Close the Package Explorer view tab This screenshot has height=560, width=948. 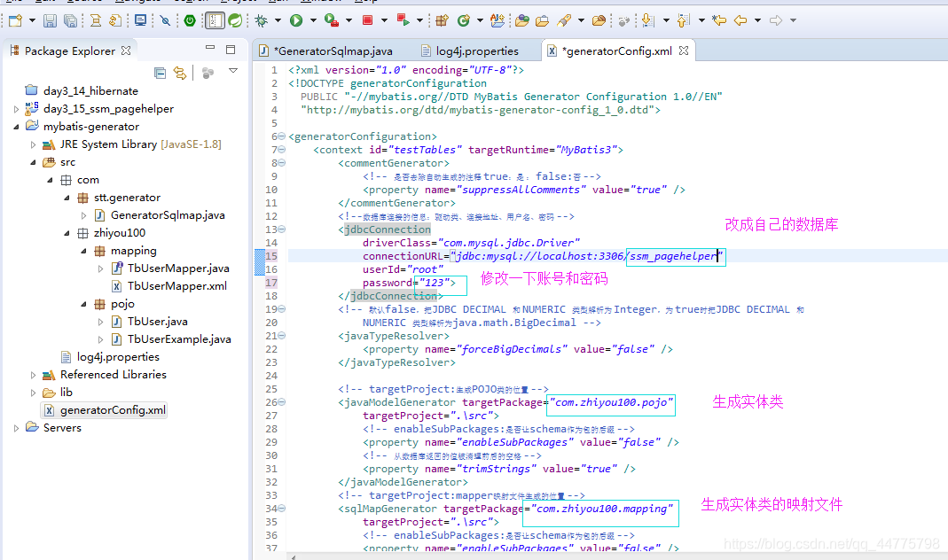tap(126, 51)
